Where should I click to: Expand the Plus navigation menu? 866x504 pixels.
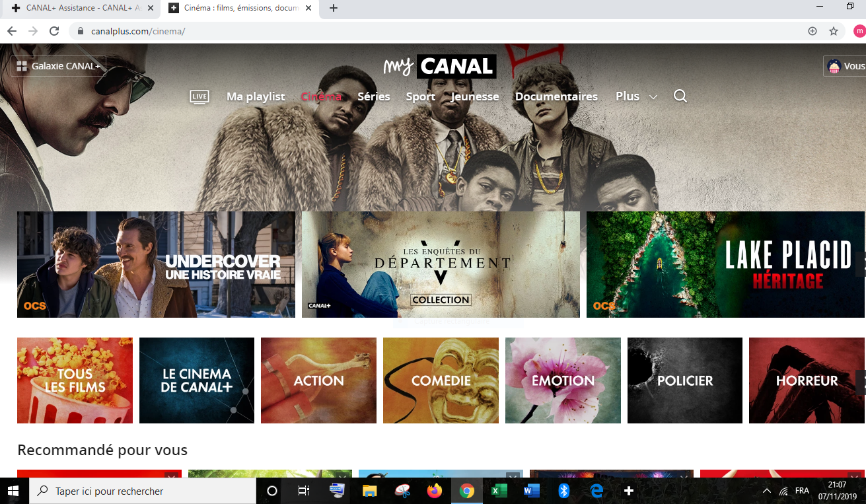[635, 96]
